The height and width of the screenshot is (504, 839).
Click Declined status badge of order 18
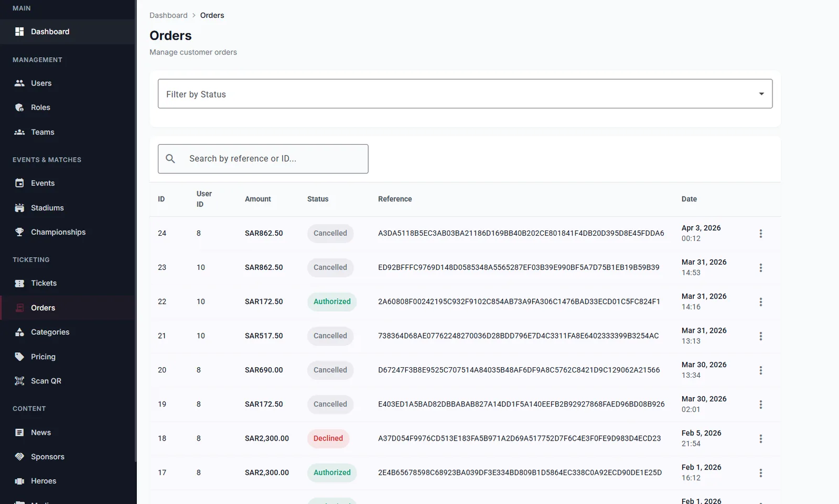[328, 438]
